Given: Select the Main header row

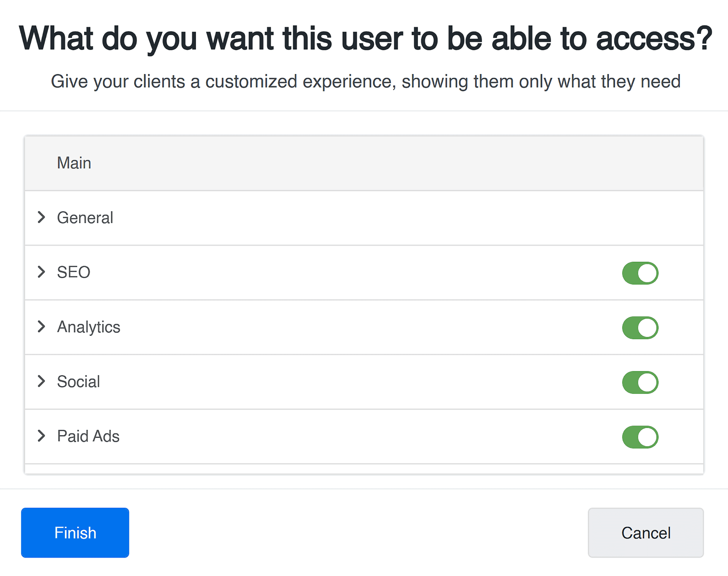Looking at the screenshot, I should pyautogui.click(x=364, y=163).
